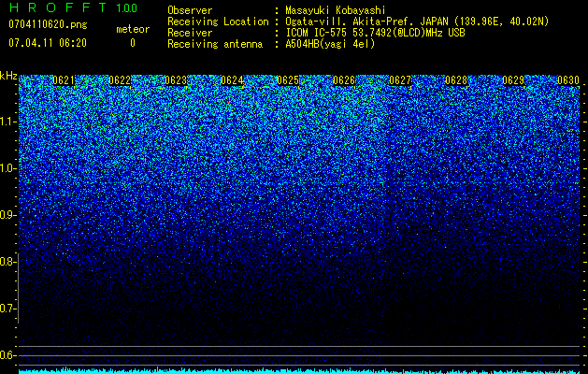Click the 0623 time marker

[176, 80]
